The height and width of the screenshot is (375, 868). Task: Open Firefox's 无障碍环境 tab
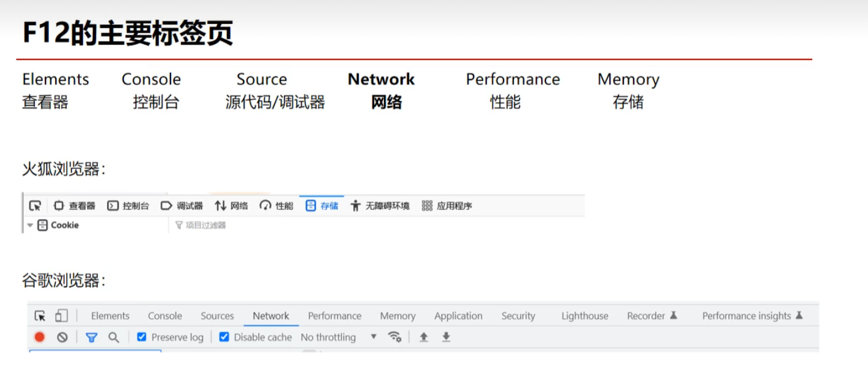[x=380, y=206]
